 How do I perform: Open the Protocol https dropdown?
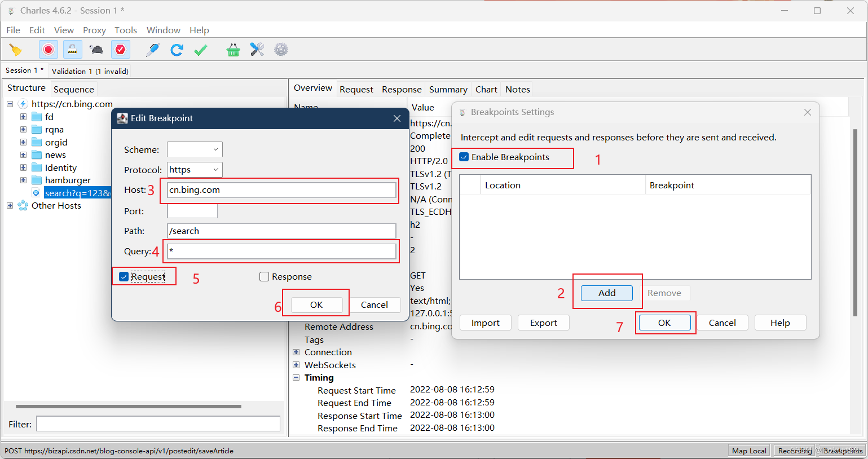click(x=195, y=170)
